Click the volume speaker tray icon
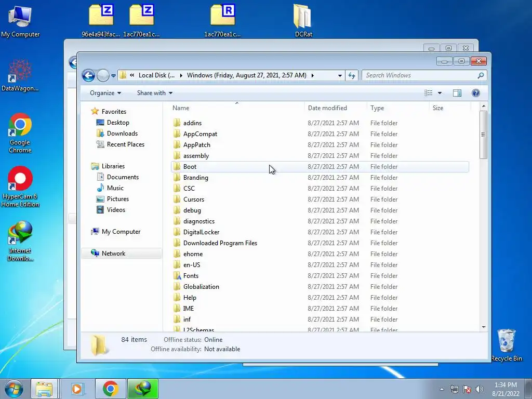The width and height of the screenshot is (532, 399). 480,389
